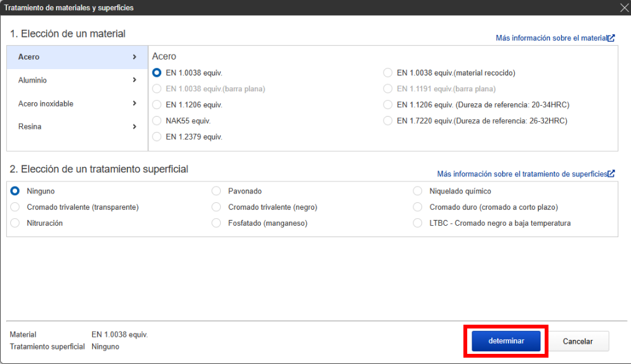Viewport: 631px width, 364px height.
Task: Choose Niquelado químico surface treatment
Action: [x=418, y=191]
